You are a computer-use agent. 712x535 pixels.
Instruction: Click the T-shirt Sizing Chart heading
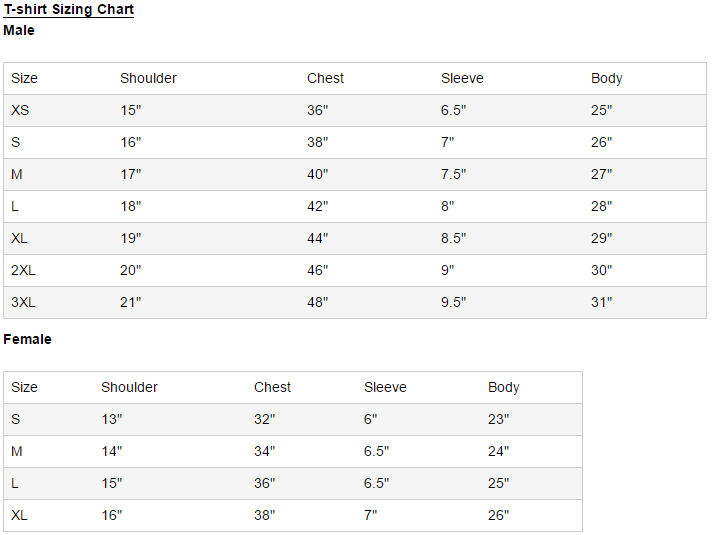tap(69, 10)
